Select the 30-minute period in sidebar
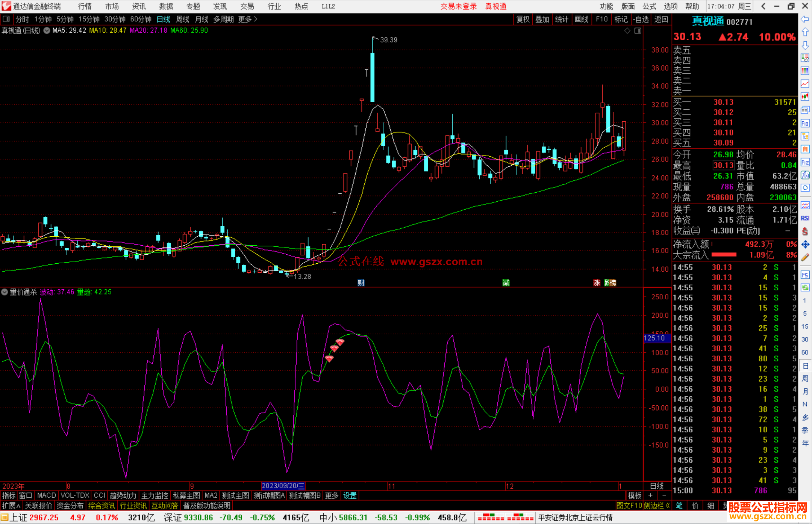This screenshot has width=812, height=524. [805, 340]
